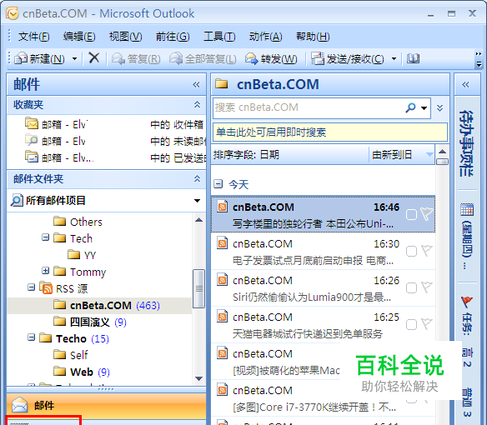This screenshot has height=425, width=487.
Task: Open the Tools menu
Action: click(219, 36)
